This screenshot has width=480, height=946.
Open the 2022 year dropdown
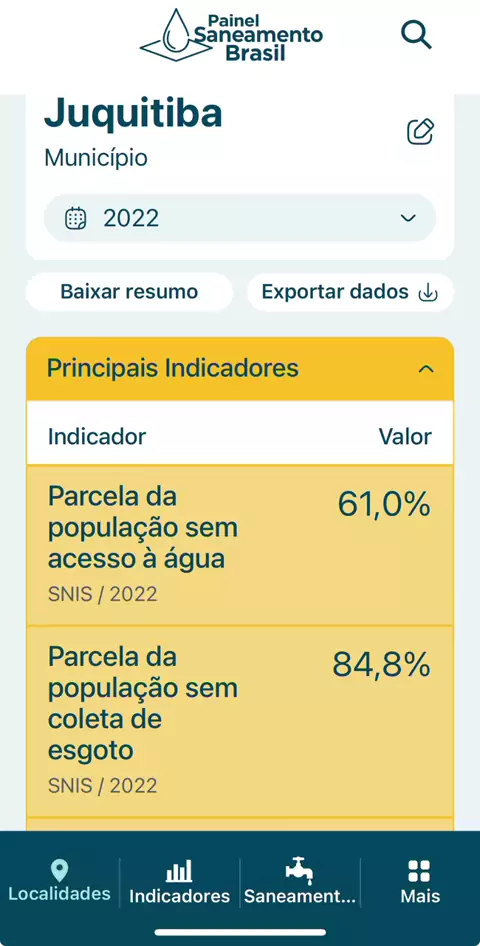(240, 218)
